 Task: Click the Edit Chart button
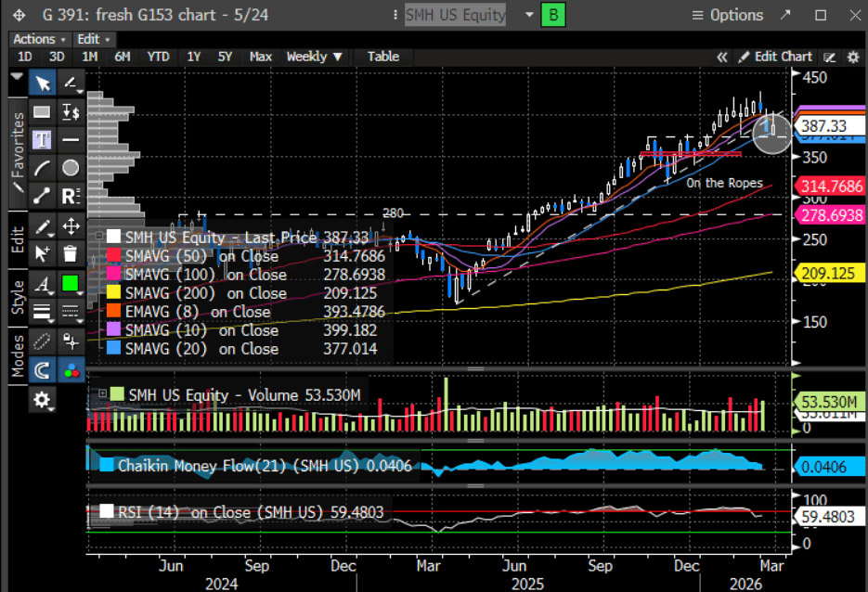[776, 57]
